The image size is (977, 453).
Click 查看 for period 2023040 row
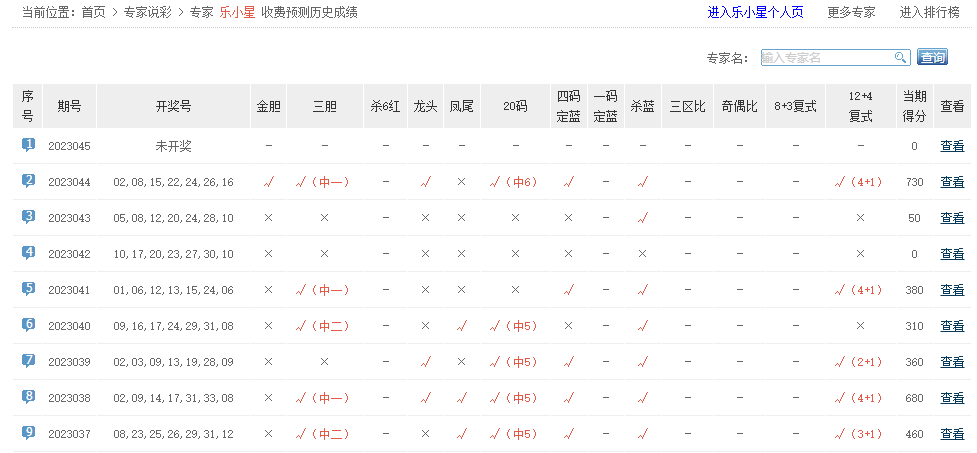952,326
